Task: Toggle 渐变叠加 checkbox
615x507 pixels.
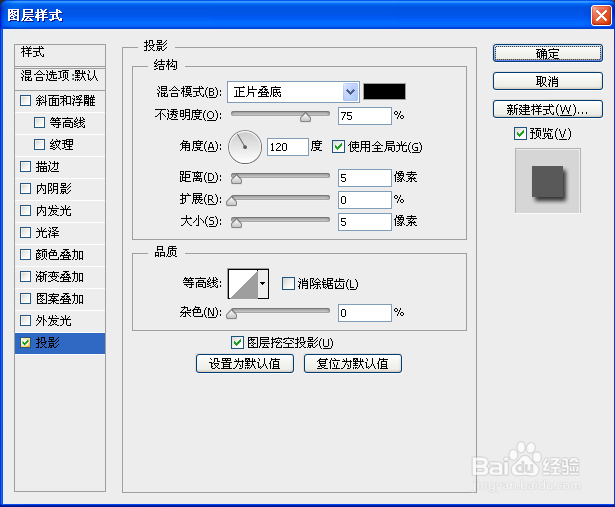Action: [25, 276]
